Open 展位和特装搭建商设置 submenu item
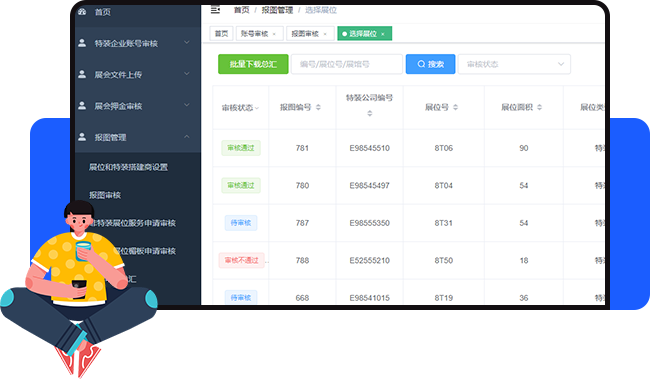Screen dimensions: 650x379 tap(129, 167)
